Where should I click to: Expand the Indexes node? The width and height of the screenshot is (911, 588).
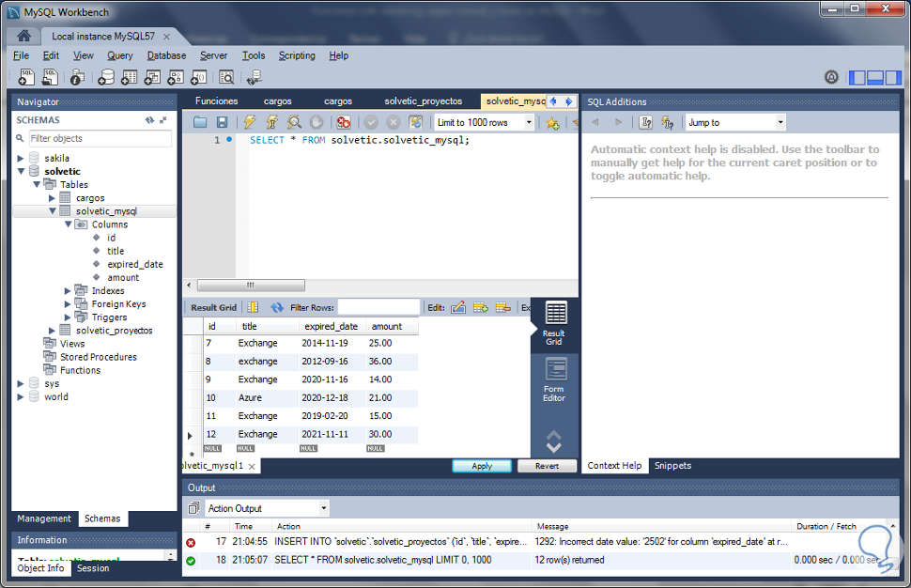click(68, 290)
